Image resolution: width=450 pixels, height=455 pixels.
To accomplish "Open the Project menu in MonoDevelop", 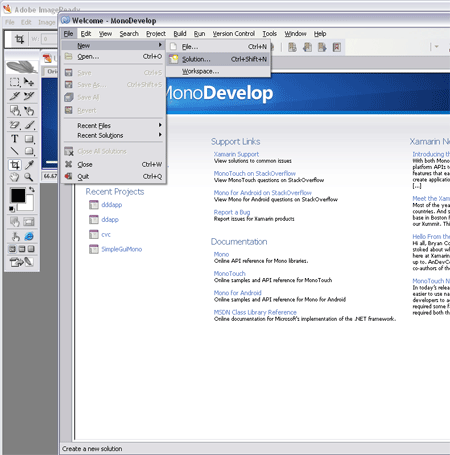I will tap(156, 34).
